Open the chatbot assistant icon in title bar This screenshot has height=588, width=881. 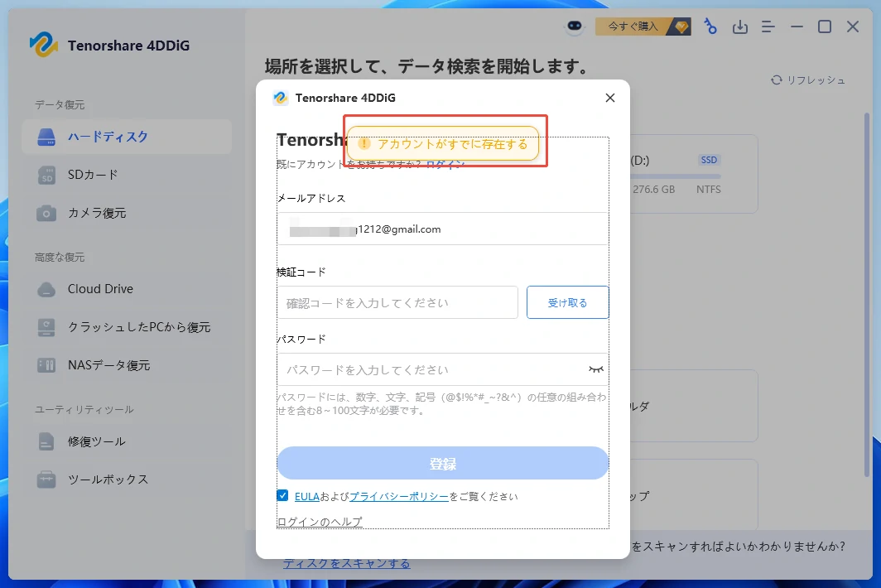point(575,27)
